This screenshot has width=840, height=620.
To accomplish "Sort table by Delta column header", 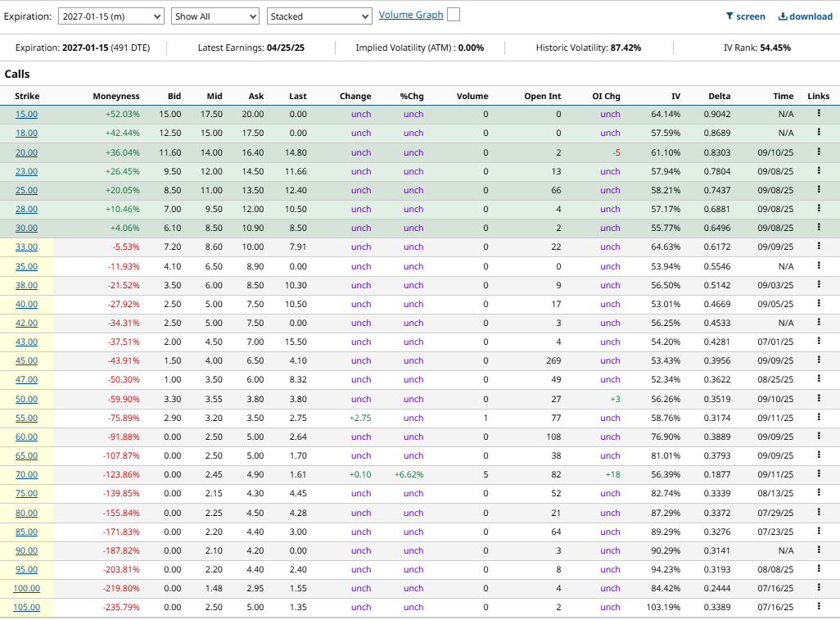I will pyautogui.click(x=719, y=96).
